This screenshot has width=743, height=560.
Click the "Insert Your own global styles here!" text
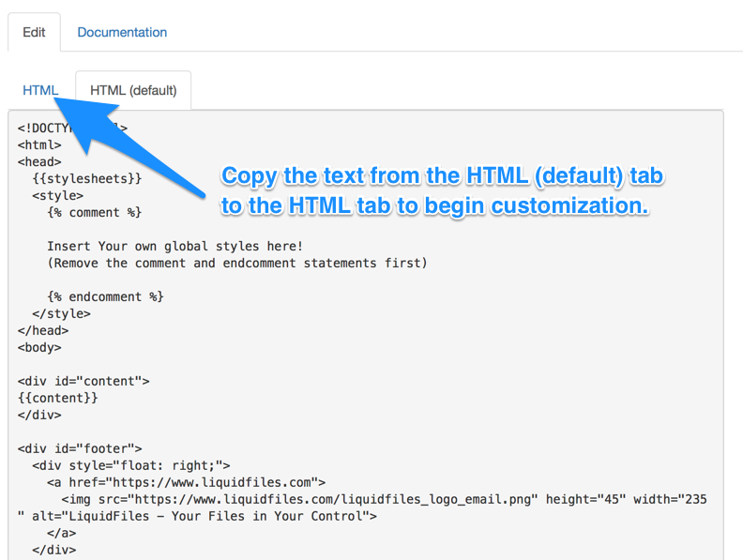coord(174,247)
